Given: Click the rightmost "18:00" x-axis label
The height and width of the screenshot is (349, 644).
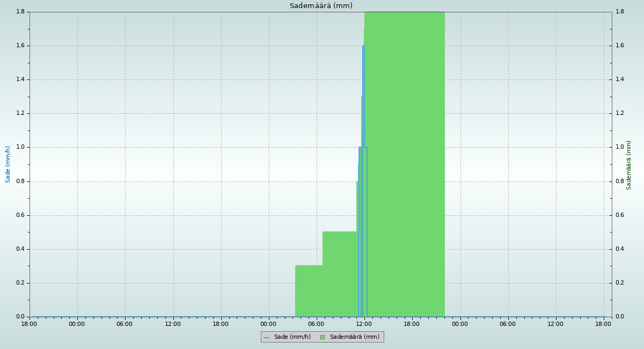Looking at the screenshot, I should (604, 324).
